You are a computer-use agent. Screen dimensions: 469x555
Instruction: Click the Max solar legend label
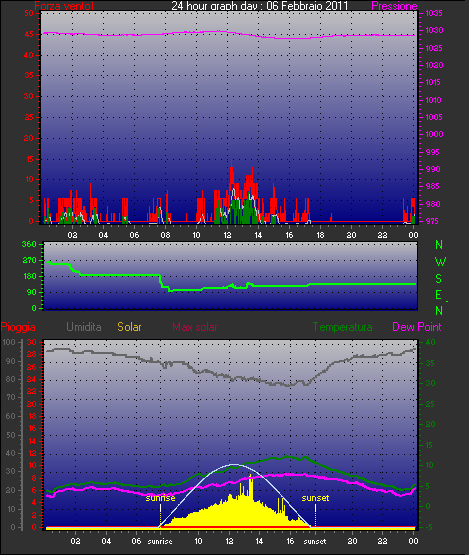tap(195, 327)
